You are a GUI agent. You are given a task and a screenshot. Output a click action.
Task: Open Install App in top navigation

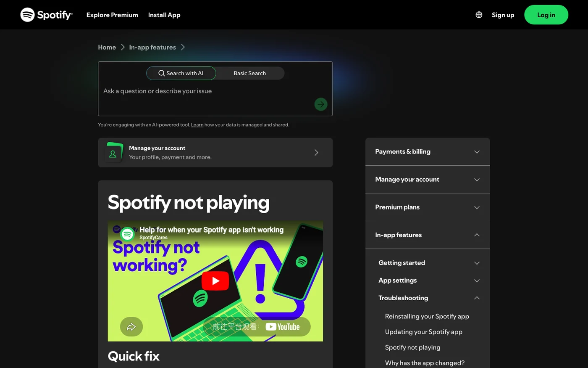(x=164, y=15)
